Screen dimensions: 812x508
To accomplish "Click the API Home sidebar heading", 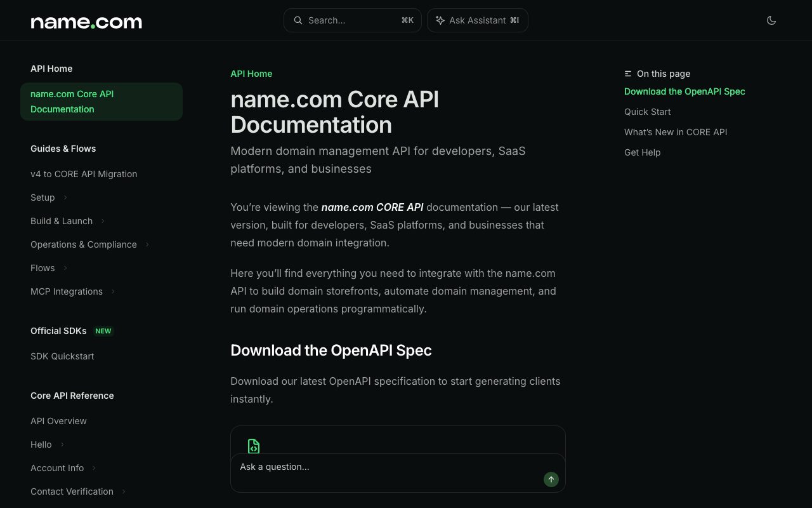I will (51, 69).
